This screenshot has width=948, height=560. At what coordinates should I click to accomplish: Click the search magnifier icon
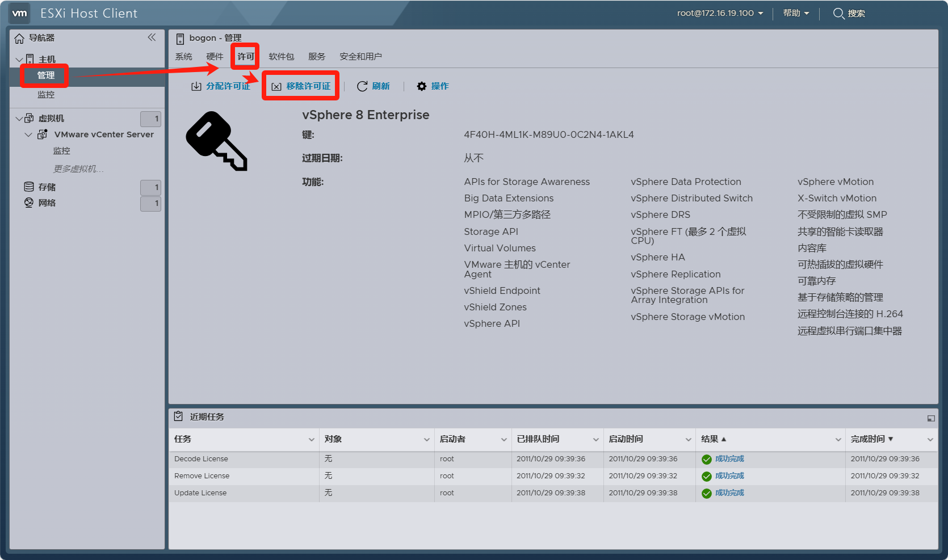[x=838, y=13]
